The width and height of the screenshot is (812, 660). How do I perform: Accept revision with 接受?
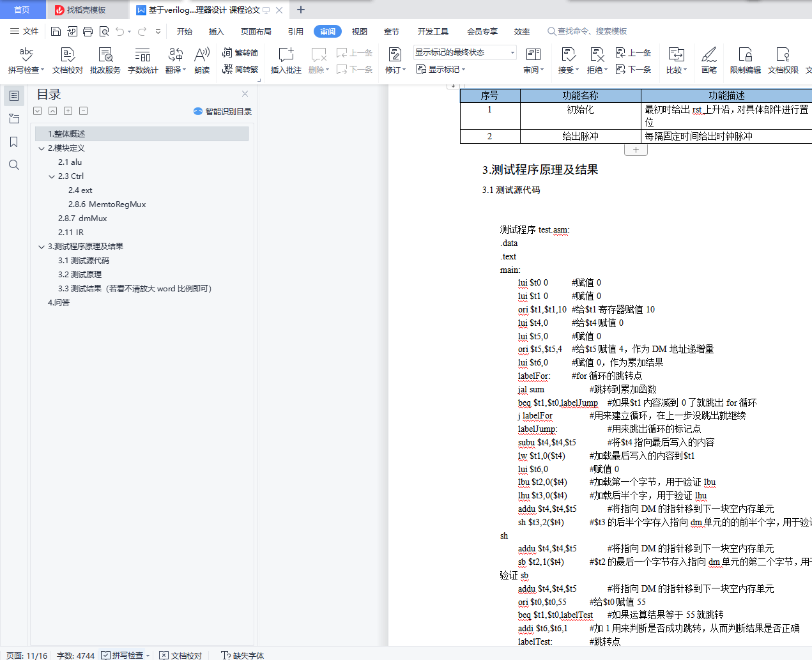pos(568,61)
